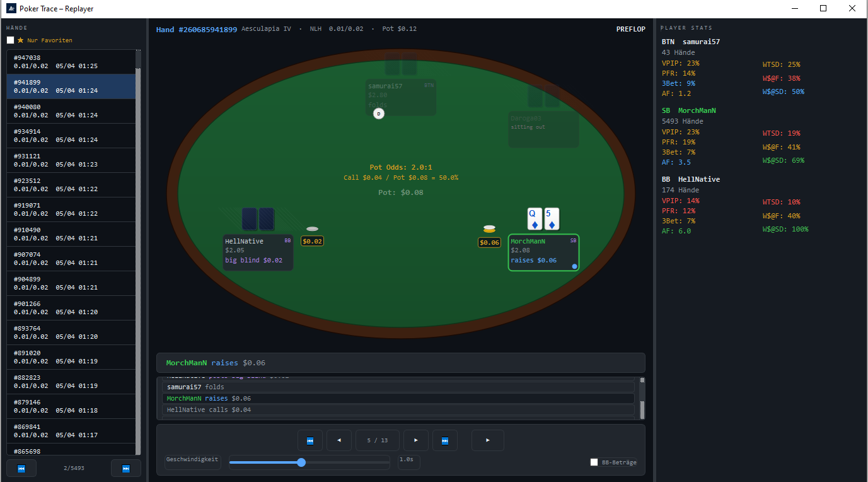Select hand #879146 in the list

pyautogui.click(x=71, y=406)
